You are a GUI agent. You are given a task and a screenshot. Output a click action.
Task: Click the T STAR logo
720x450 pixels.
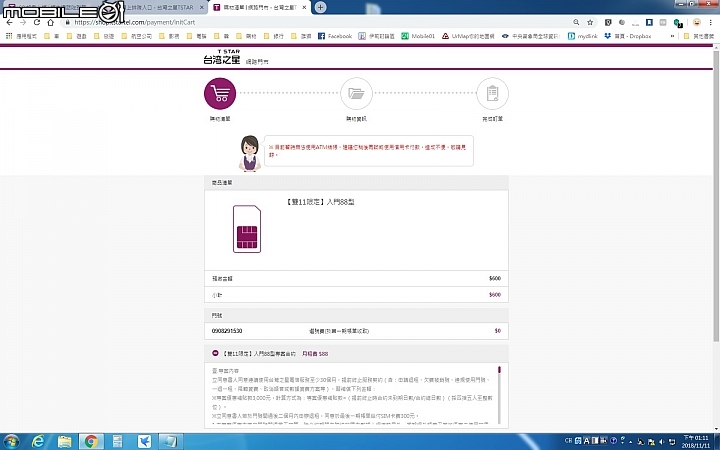pos(222,57)
